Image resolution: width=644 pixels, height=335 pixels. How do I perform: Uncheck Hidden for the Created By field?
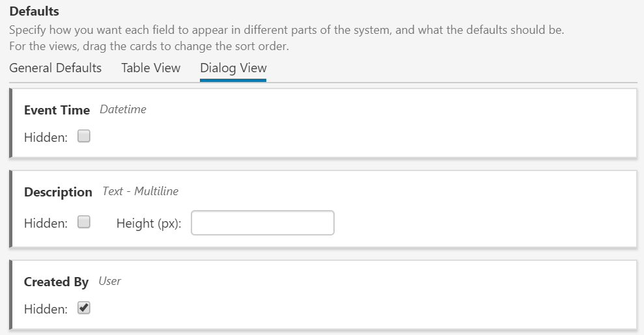(x=84, y=308)
